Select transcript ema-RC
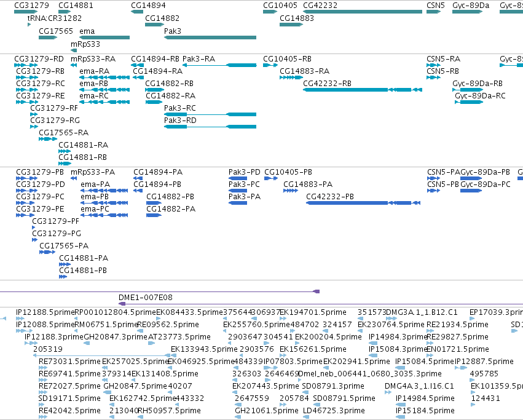This screenshot has width=523, height=420. (x=104, y=102)
